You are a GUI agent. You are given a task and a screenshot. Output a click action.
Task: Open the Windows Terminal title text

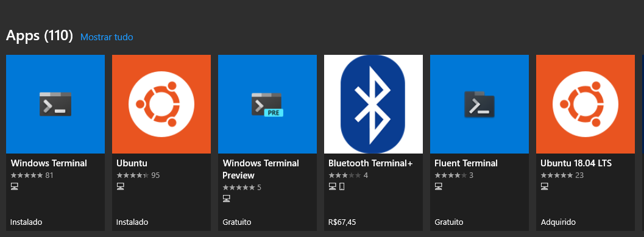pos(49,163)
